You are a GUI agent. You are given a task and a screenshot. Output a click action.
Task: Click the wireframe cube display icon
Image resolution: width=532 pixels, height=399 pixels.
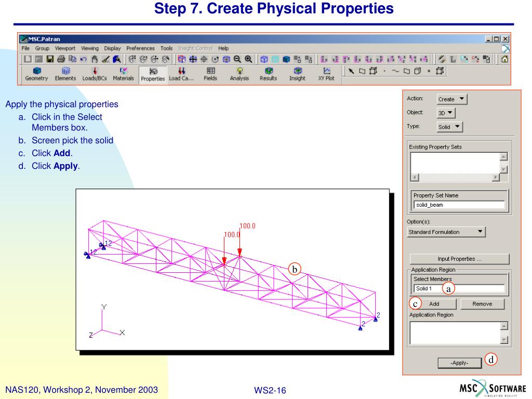click(264, 59)
